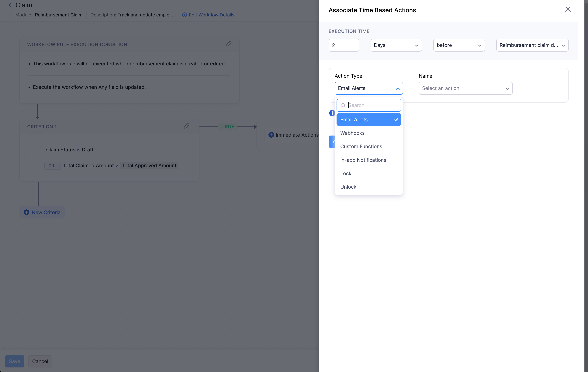Close the Associate Time Based Actions panel
588x372 pixels.
[x=568, y=9]
